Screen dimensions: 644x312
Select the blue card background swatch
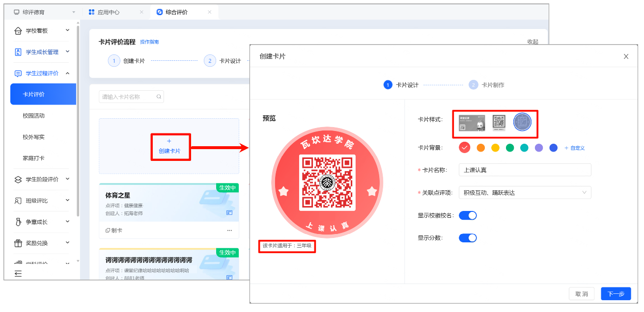point(554,148)
